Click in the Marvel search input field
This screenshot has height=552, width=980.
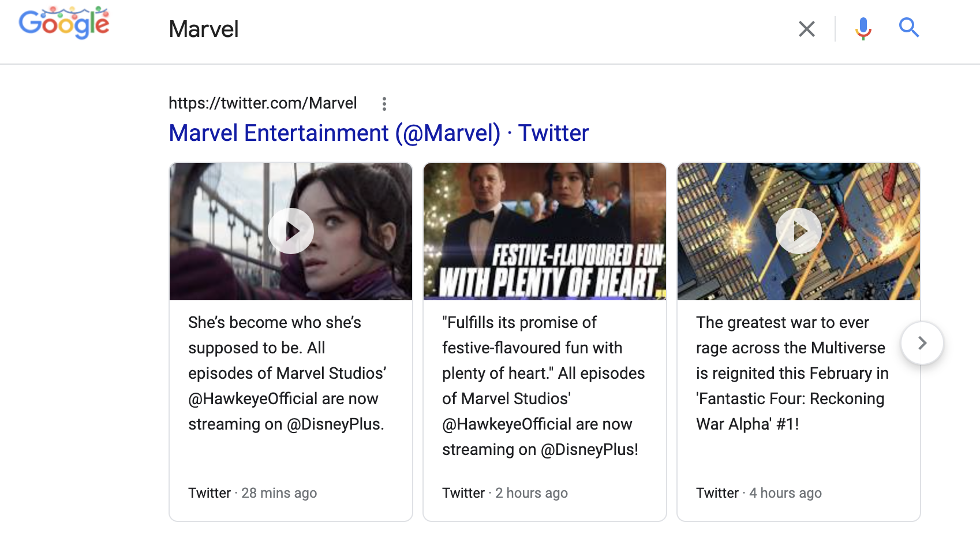pos(462,29)
